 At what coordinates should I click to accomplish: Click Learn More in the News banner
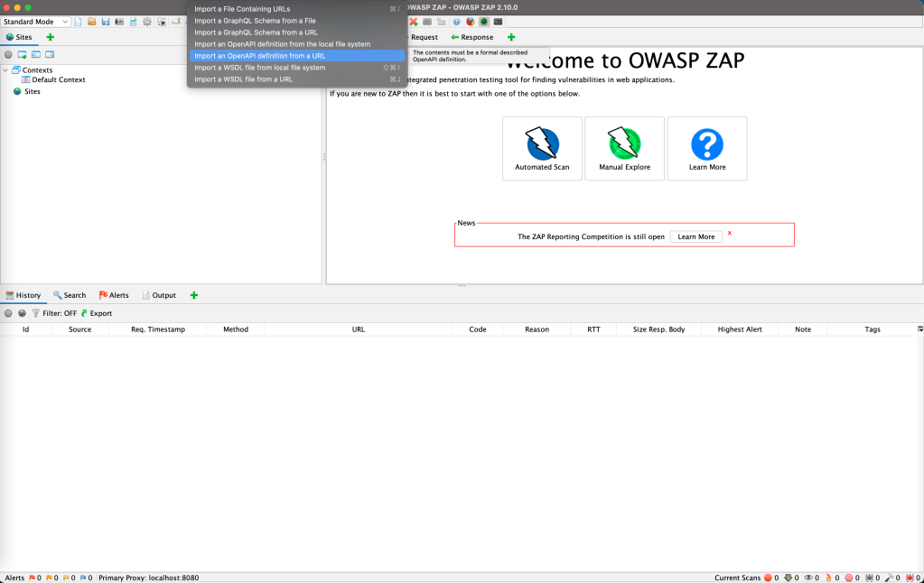click(695, 236)
